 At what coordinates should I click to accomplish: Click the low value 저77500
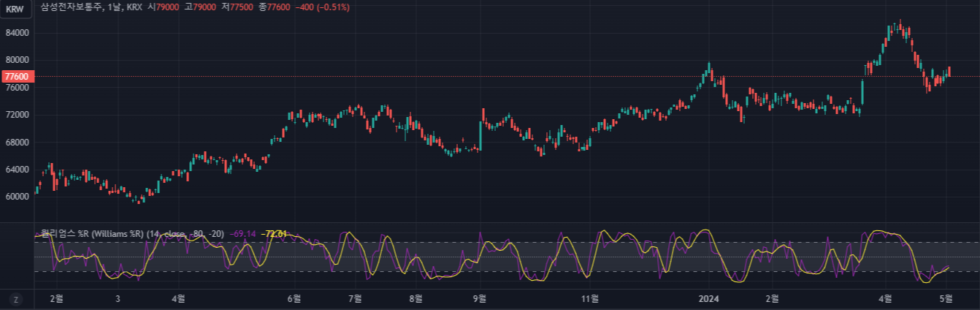238,7
